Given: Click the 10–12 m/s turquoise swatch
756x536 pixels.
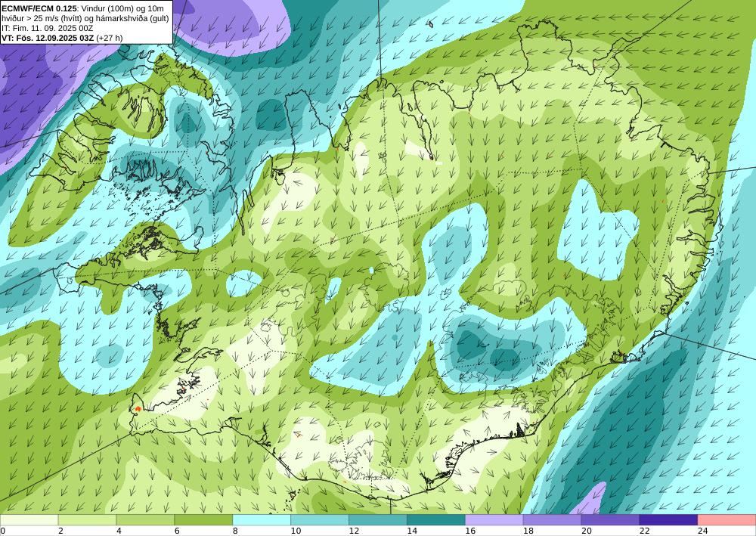Looking at the screenshot, I should [x=320, y=520].
